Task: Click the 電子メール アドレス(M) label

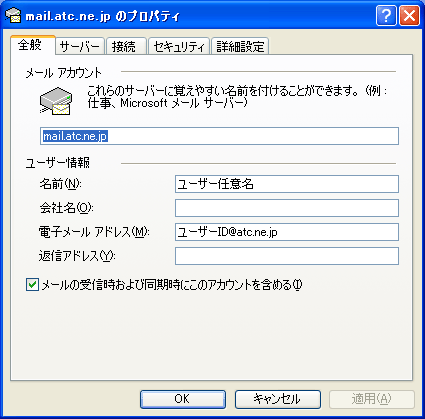Action: click(94, 232)
